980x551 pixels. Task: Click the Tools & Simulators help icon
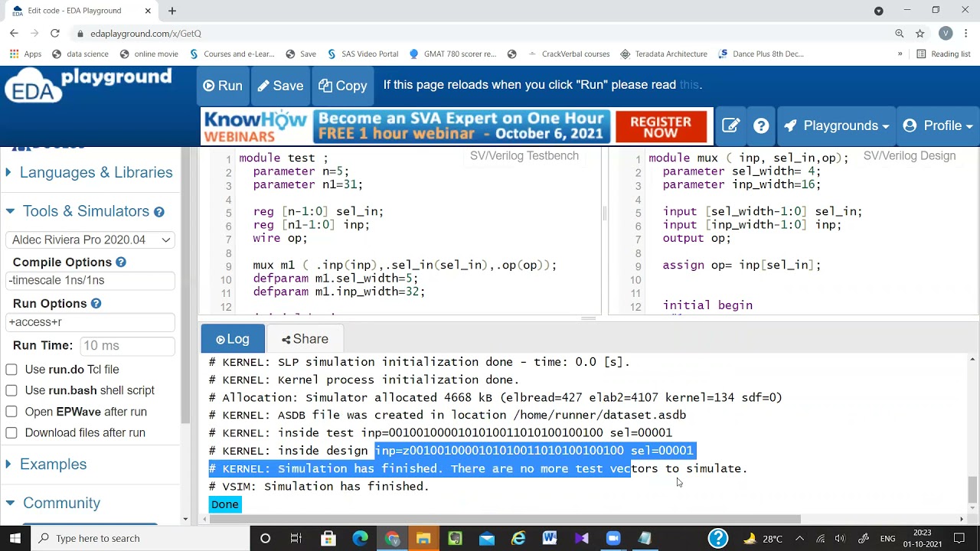158,212
